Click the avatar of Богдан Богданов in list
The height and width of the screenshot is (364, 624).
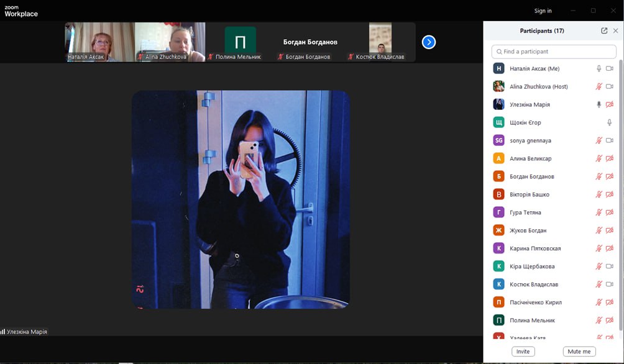tap(498, 176)
